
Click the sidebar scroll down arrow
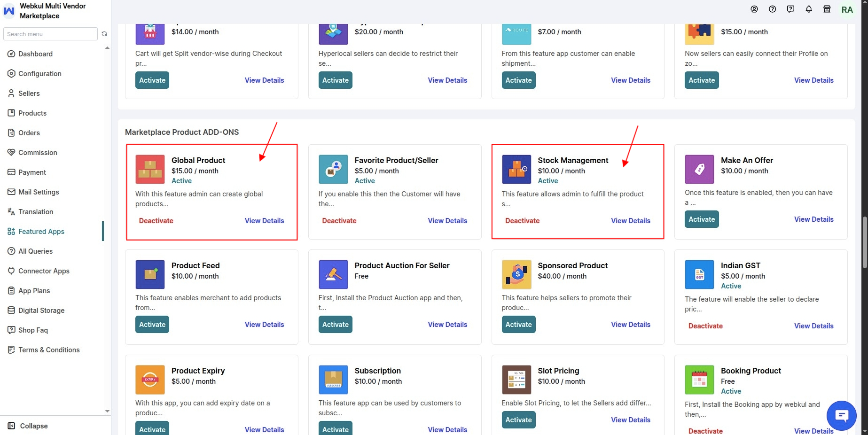point(107,411)
